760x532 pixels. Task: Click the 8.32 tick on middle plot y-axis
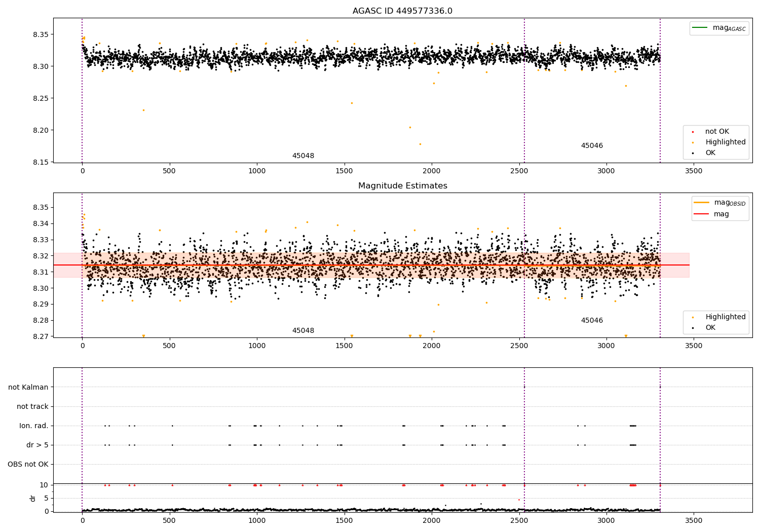tap(42, 256)
